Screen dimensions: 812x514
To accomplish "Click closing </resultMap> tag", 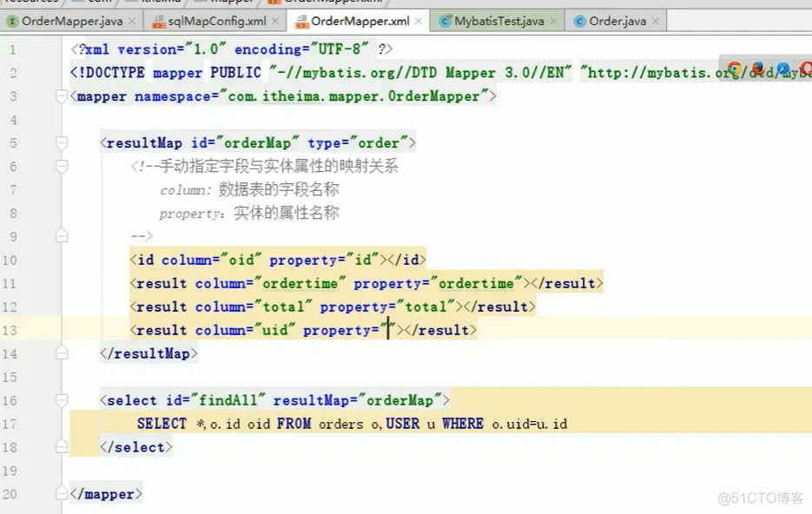I will tap(149, 353).
